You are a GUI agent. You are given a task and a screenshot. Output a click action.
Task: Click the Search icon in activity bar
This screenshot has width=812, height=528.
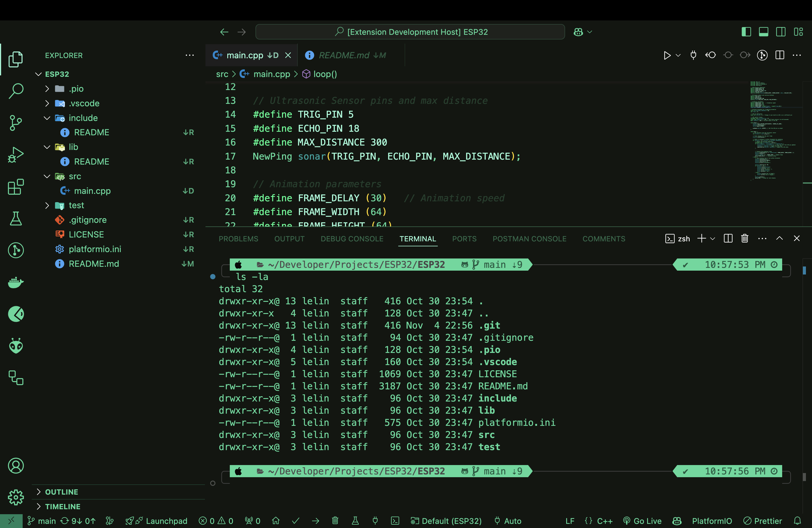16,91
